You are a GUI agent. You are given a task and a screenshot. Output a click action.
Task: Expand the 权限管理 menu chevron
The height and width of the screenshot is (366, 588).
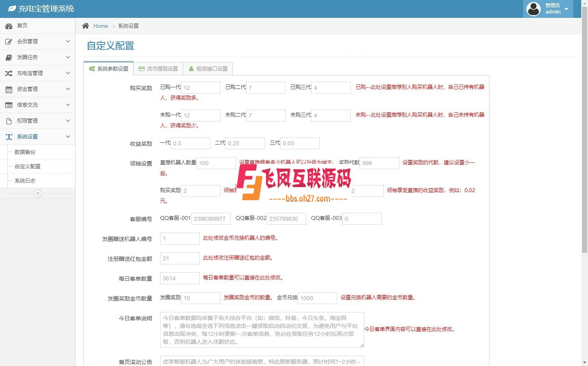pos(68,121)
